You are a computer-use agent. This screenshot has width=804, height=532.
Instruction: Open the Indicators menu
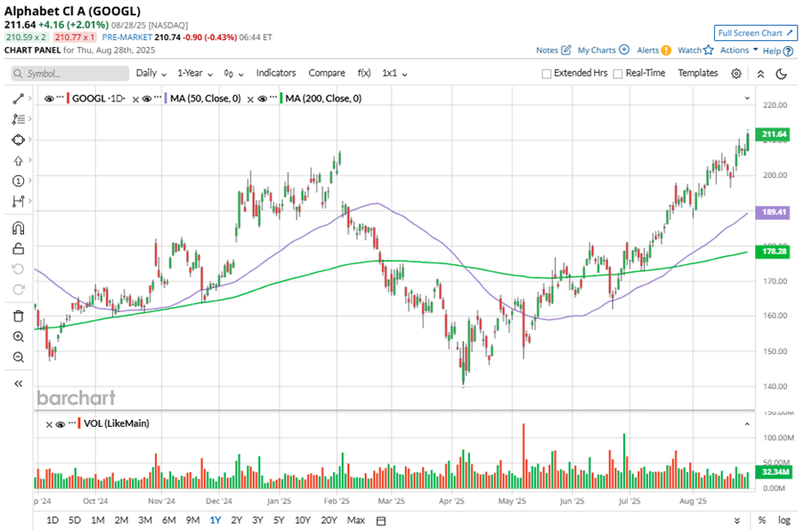point(276,73)
